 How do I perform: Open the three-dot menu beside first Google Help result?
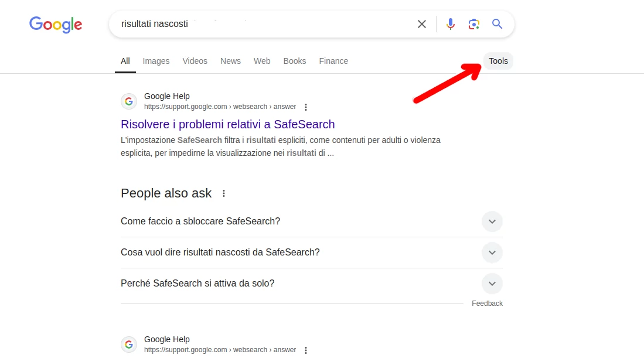pyautogui.click(x=305, y=107)
